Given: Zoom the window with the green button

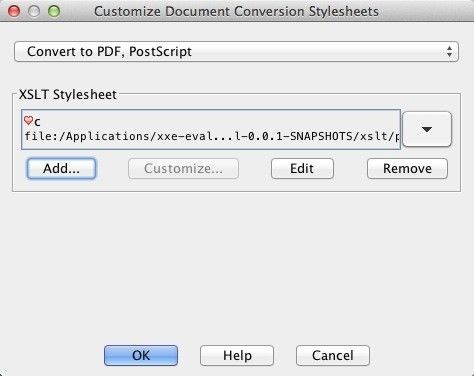Looking at the screenshot, I should pos(54,11).
